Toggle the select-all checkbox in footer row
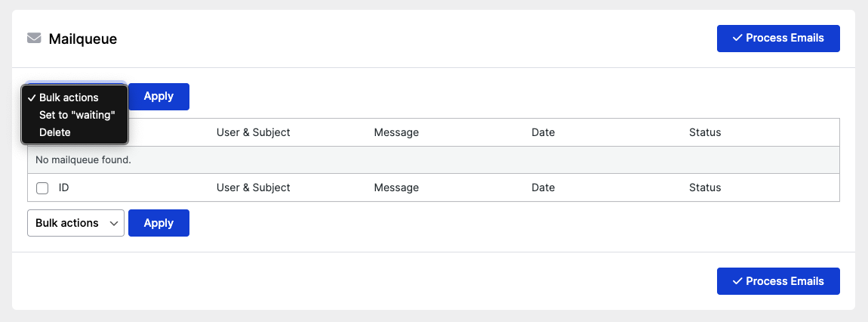 tap(42, 188)
